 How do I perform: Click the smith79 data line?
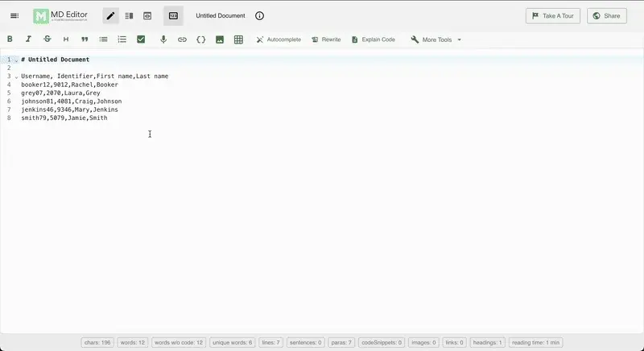64,118
